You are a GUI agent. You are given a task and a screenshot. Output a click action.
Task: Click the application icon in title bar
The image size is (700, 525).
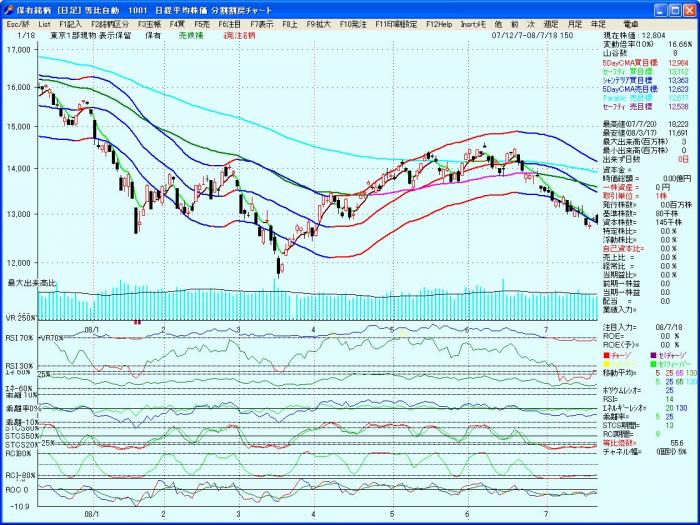[8, 9]
